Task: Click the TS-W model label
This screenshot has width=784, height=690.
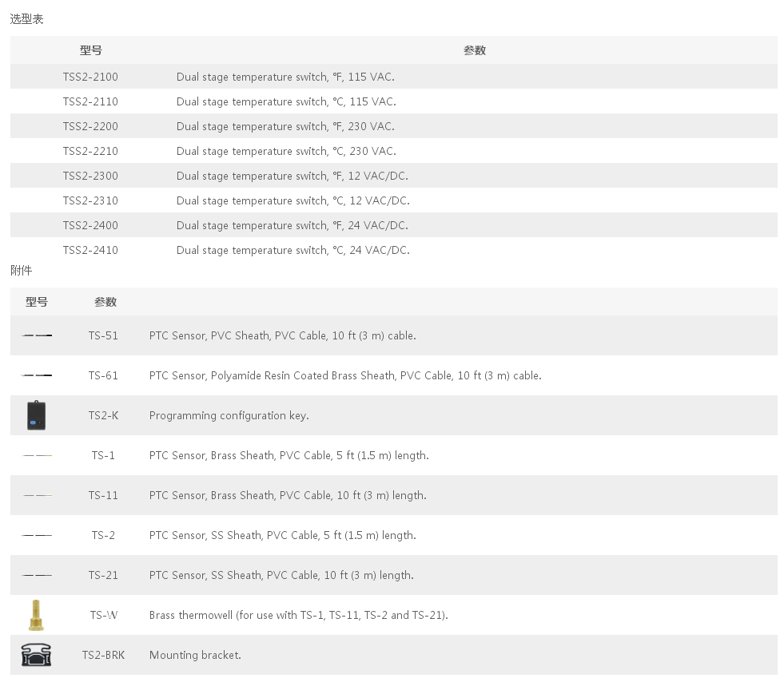Action: [x=104, y=615]
